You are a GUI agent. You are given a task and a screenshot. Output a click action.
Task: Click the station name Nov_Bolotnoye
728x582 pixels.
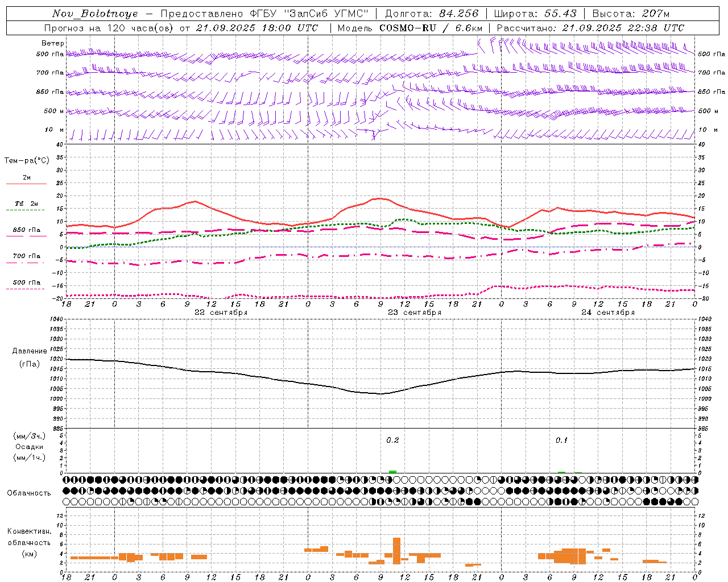pyautogui.click(x=95, y=14)
